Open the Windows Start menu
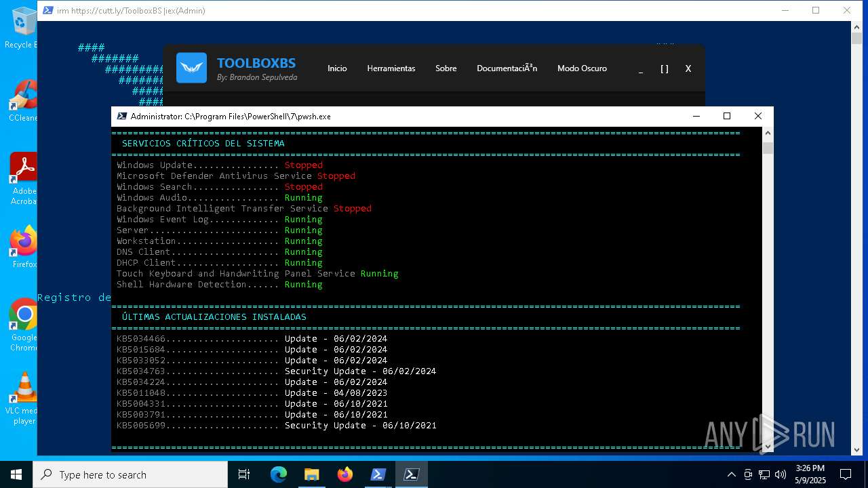868x488 pixels. click(x=16, y=474)
